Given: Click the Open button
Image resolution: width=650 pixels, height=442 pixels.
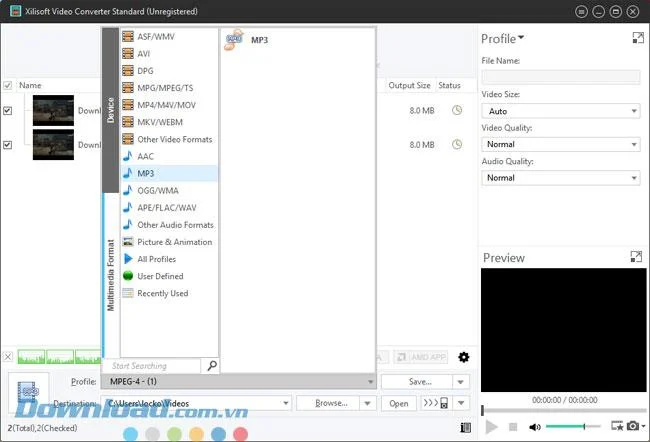Looking at the screenshot, I should pyautogui.click(x=399, y=403).
